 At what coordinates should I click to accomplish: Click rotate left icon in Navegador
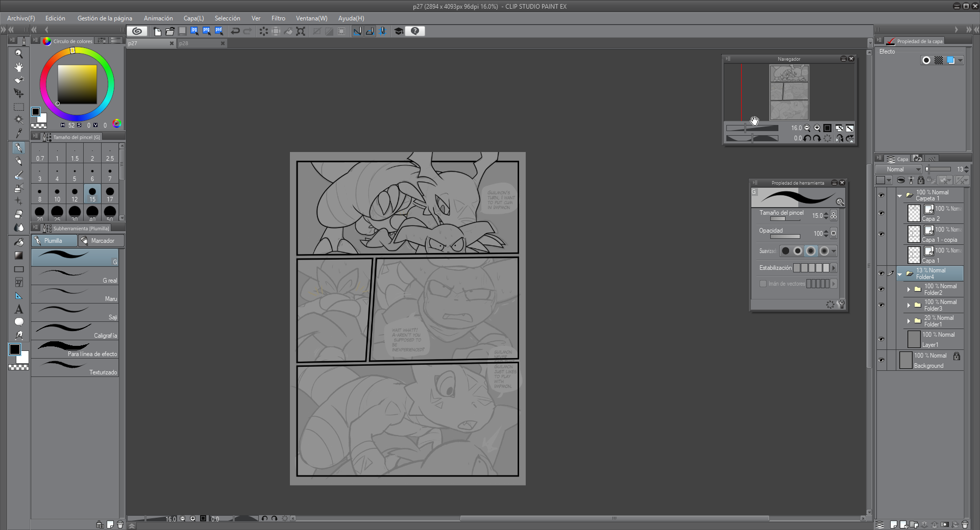[x=807, y=139]
